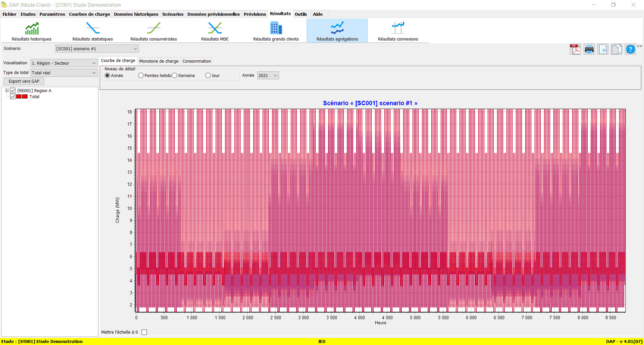Image resolution: width=644 pixels, height=345 pixels.
Task: Switch to Monotone de charge tab
Action: [159, 61]
